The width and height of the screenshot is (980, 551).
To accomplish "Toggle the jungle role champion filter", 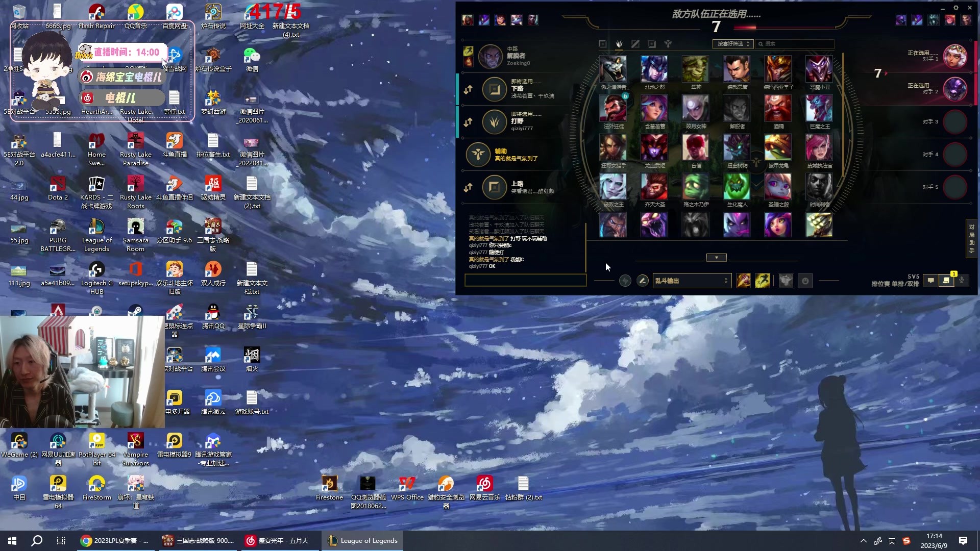I will tap(619, 44).
